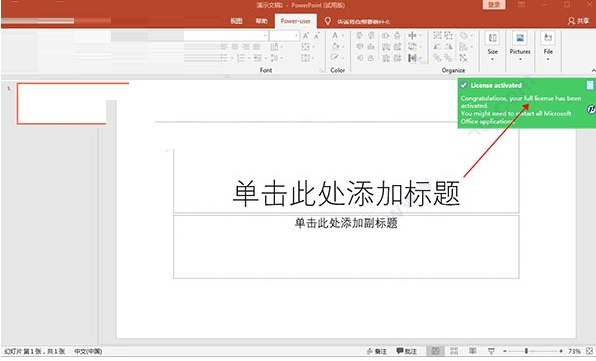Open the File dropdown button
This screenshot has width=596, height=361.
548,46
